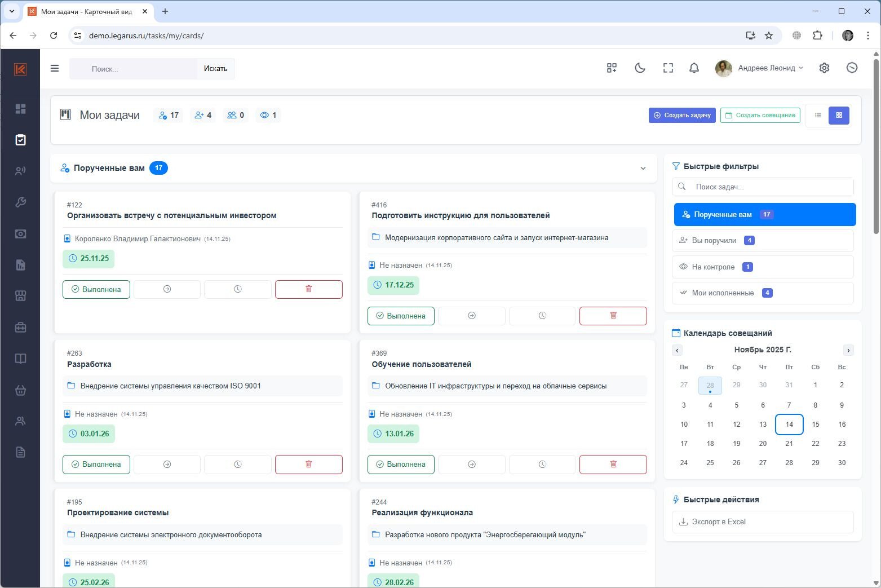
Task: Toggle dark mode with the moon icon
Action: 640,68
